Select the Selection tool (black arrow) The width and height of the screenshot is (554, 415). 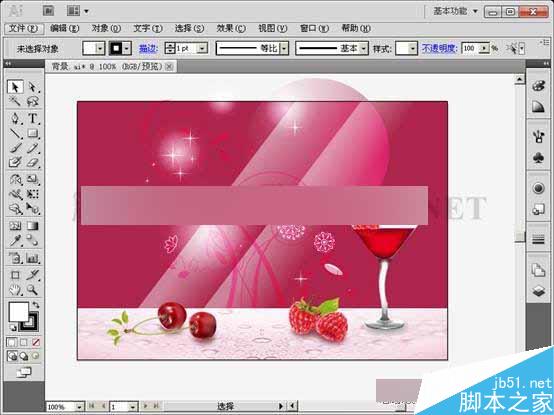pyautogui.click(x=15, y=87)
